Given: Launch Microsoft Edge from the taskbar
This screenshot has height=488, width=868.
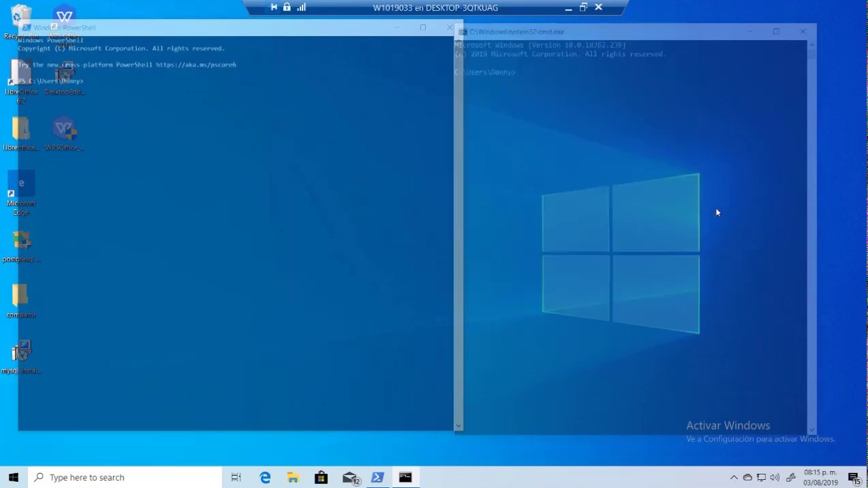Looking at the screenshot, I should click(265, 477).
